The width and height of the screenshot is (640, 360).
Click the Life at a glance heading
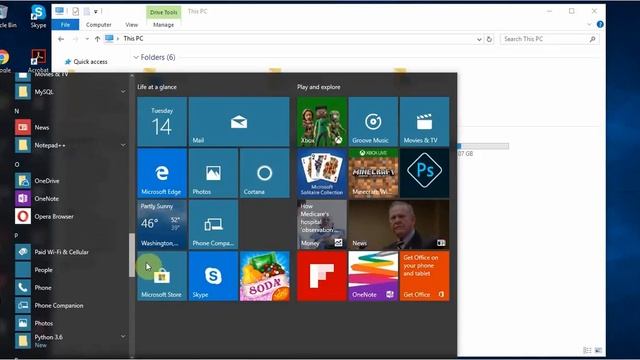(157, 87)
